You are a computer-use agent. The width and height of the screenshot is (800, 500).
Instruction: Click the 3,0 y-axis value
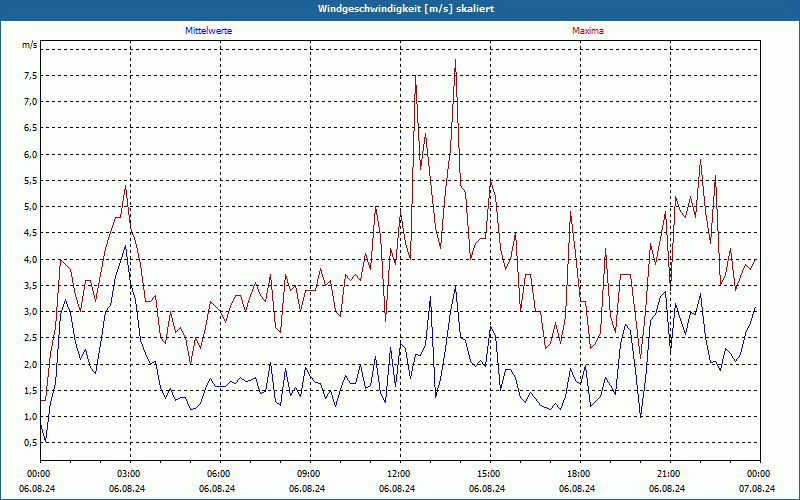coord(30,312)
